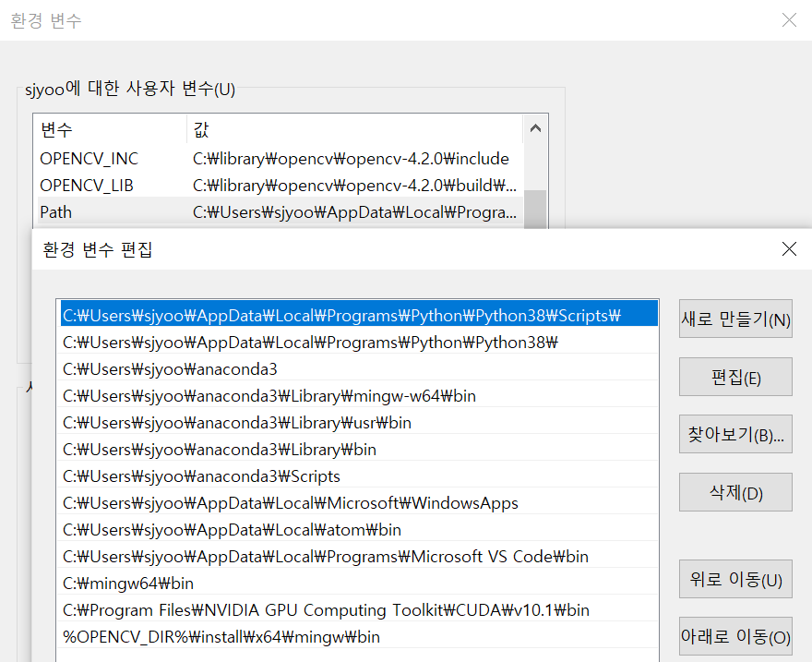
Task: Select the anaconda3\Library\usr\bin entry
Action: [359, 423]
